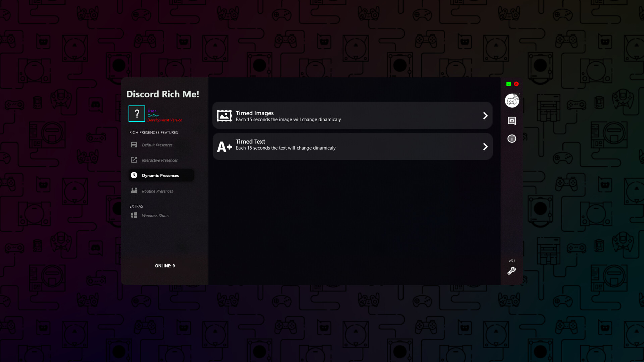Switch to the Dynamic Presences section
The width and height of the screenshot is (644, 362).
coord(160,175)
